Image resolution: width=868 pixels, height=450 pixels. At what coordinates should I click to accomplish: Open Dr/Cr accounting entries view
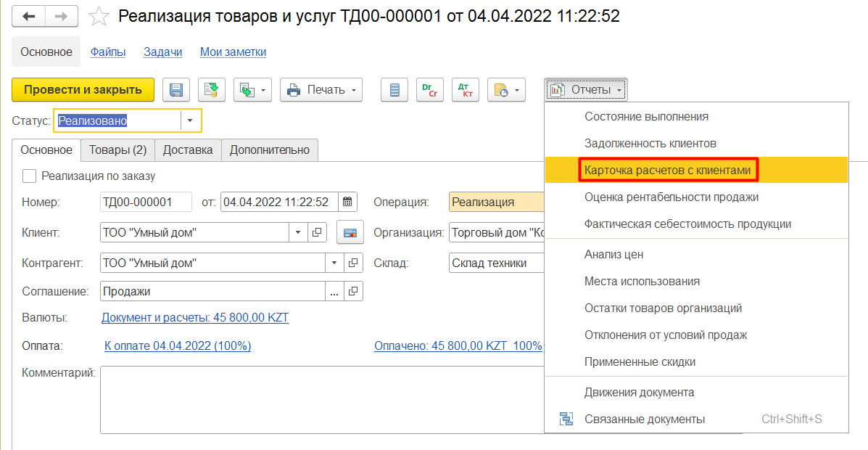pos(429,90)
